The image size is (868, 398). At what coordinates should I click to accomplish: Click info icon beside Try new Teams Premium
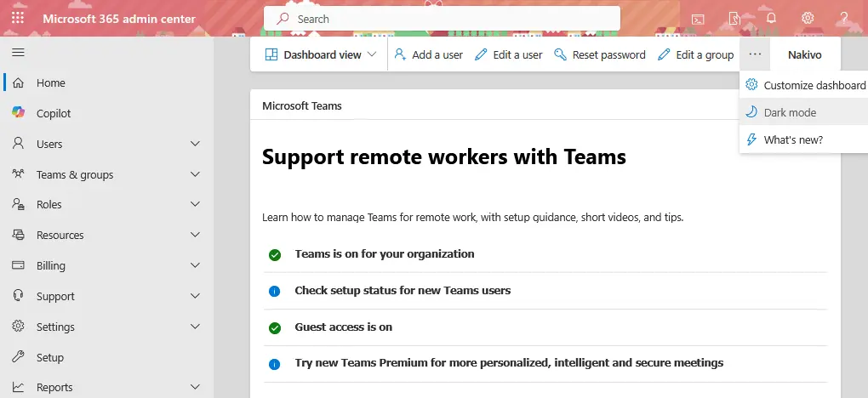(x=275, y=364)
